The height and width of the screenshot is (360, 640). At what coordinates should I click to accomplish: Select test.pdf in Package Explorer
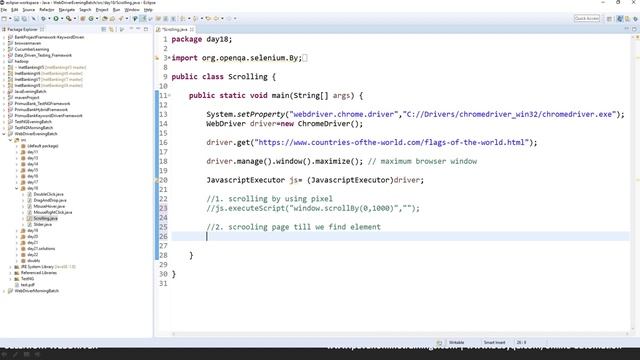[27, 285]
